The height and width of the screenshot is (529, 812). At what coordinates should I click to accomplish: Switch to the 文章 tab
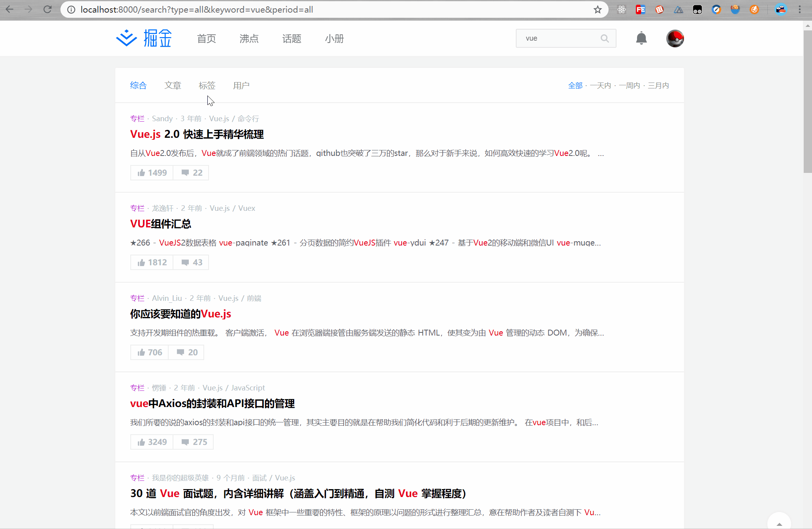(173, 85)
